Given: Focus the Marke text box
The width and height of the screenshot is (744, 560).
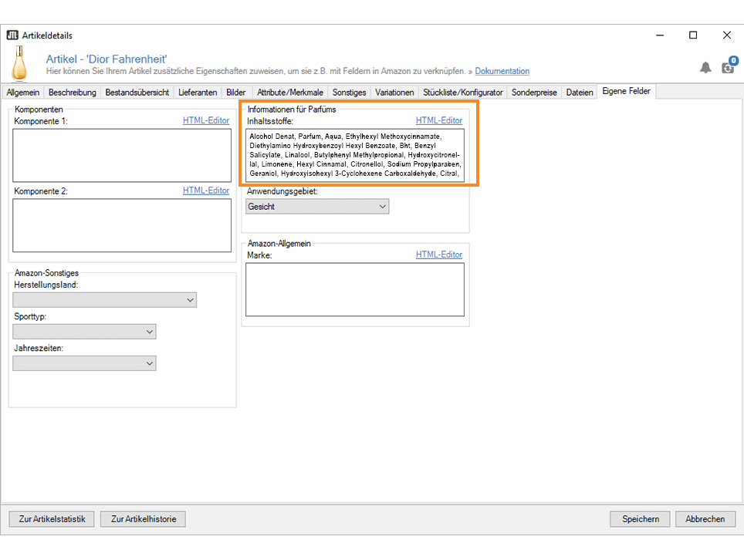Looking at the screenshot, I should coord(355,289).
